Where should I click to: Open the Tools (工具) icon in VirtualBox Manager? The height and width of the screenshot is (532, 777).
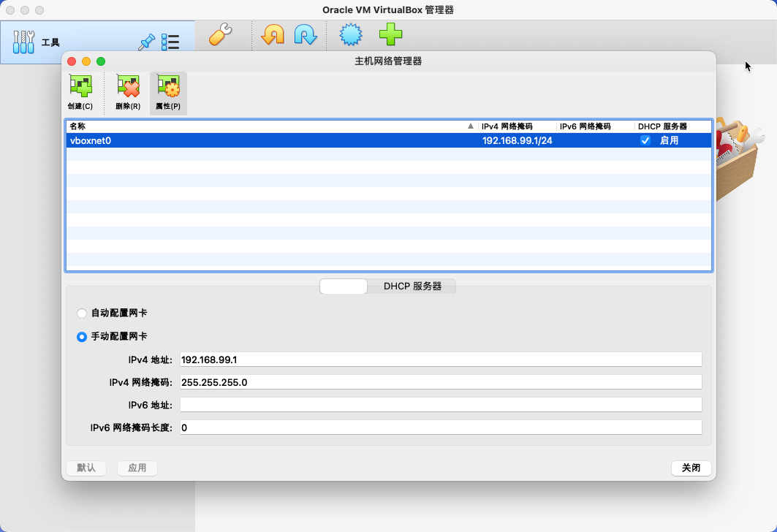[24, 42]
